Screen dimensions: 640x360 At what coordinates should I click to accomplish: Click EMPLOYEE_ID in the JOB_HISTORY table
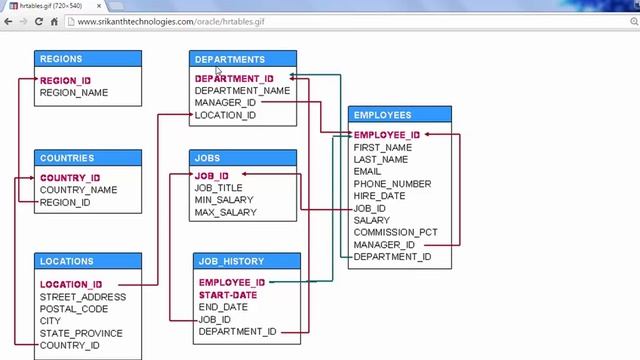232,282
